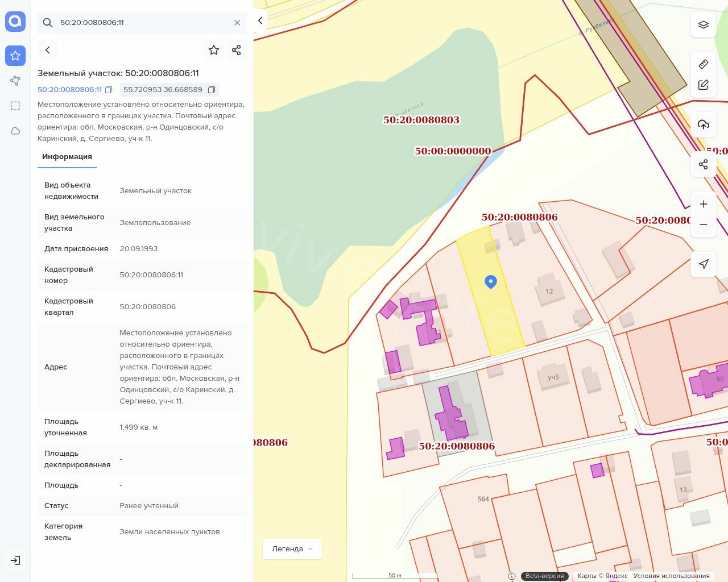Open the Условия использования link

click(x=671, y=576)
